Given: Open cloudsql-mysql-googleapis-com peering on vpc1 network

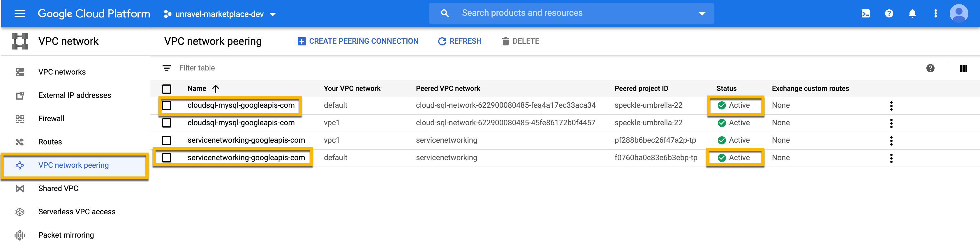Looking at the screenshot, I should (x=241, y=123).
